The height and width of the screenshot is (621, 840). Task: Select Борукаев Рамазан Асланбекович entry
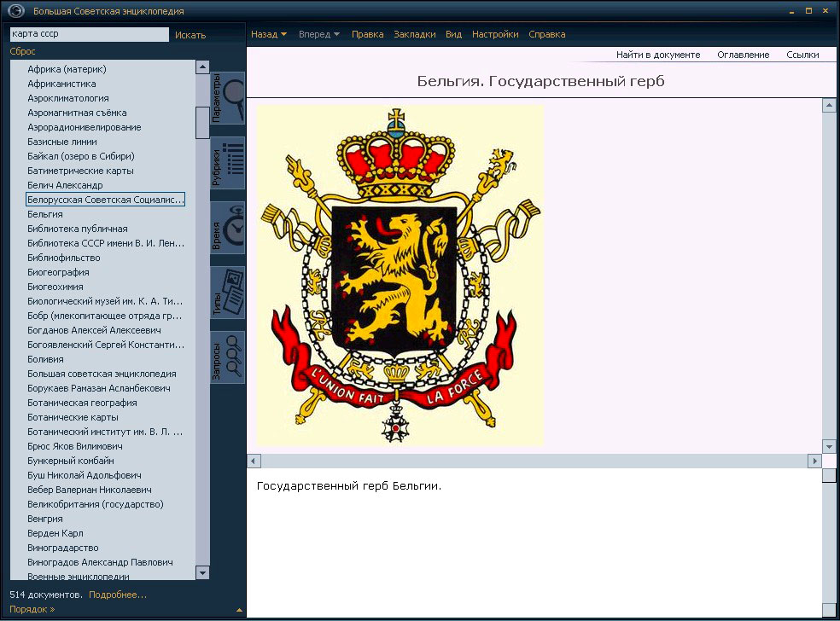99,387
